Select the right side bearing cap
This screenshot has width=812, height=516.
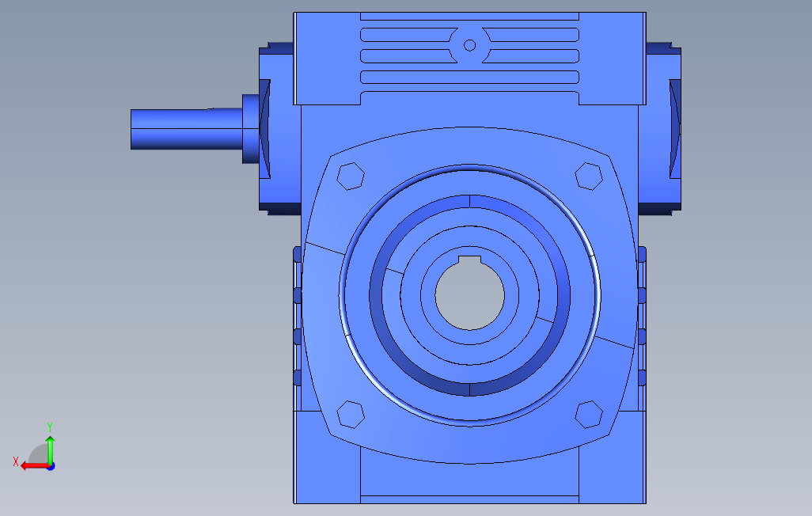(x=660, y=128)
